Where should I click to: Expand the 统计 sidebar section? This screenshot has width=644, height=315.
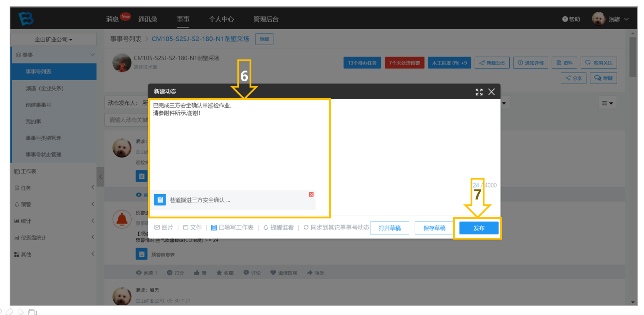(x=93, y=221)
